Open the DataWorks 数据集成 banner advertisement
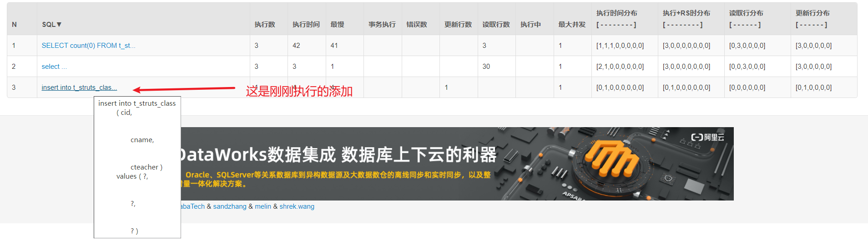This screenshot has height=252, width=868. click(457, 164)
